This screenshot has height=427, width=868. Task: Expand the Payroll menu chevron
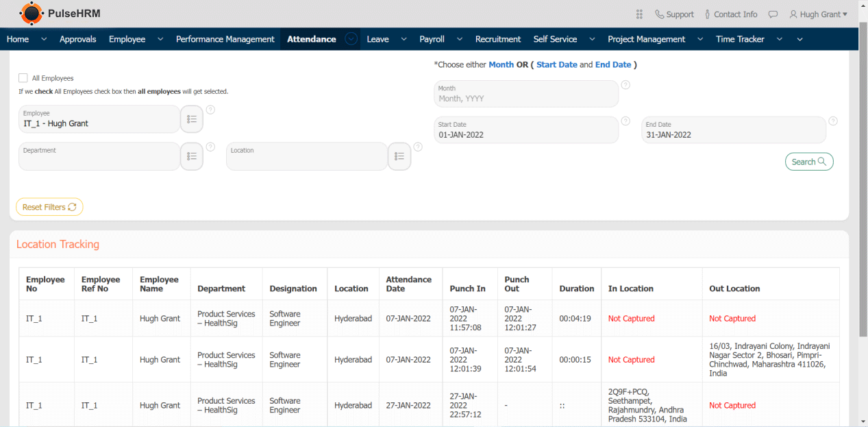pos(459,39)
